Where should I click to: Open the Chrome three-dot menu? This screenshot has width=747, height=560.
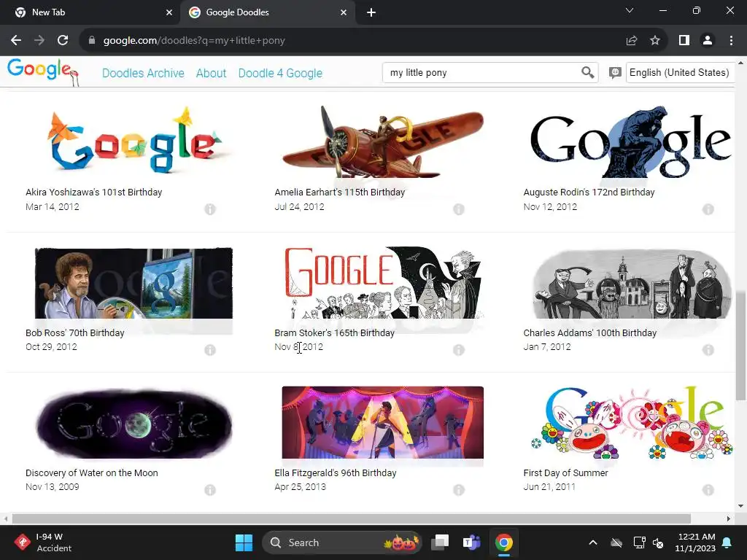click(731, 41)
